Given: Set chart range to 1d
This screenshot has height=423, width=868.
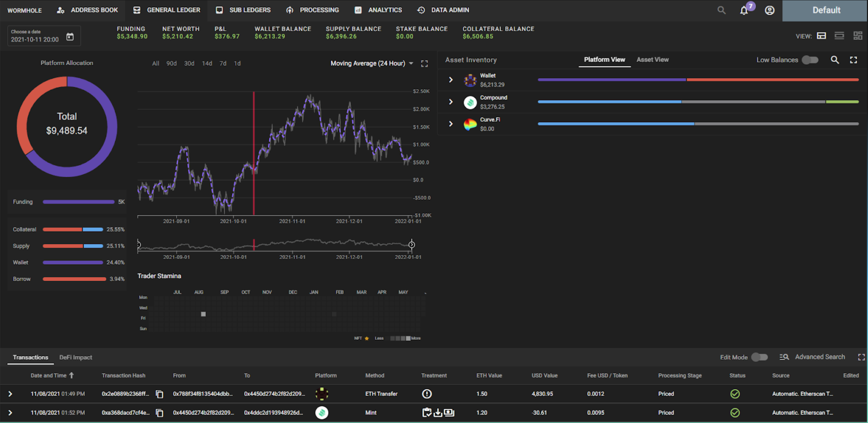Looking at the screenshot, I should pyautogui.click(x=237, y=63).
